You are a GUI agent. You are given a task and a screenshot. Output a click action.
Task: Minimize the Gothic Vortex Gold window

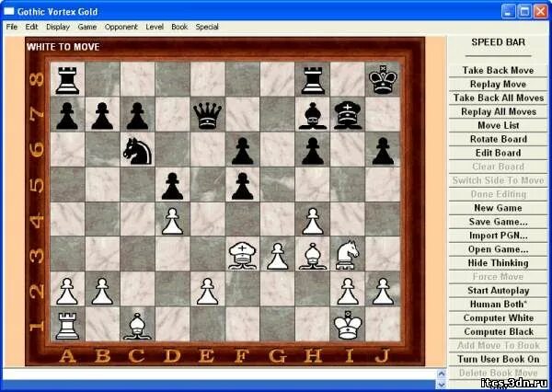tap(508, 11)
